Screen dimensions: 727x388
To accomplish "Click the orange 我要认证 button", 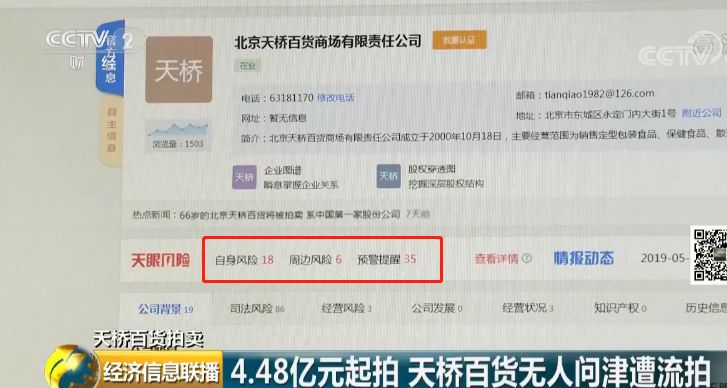I will [x=459, y=40].
